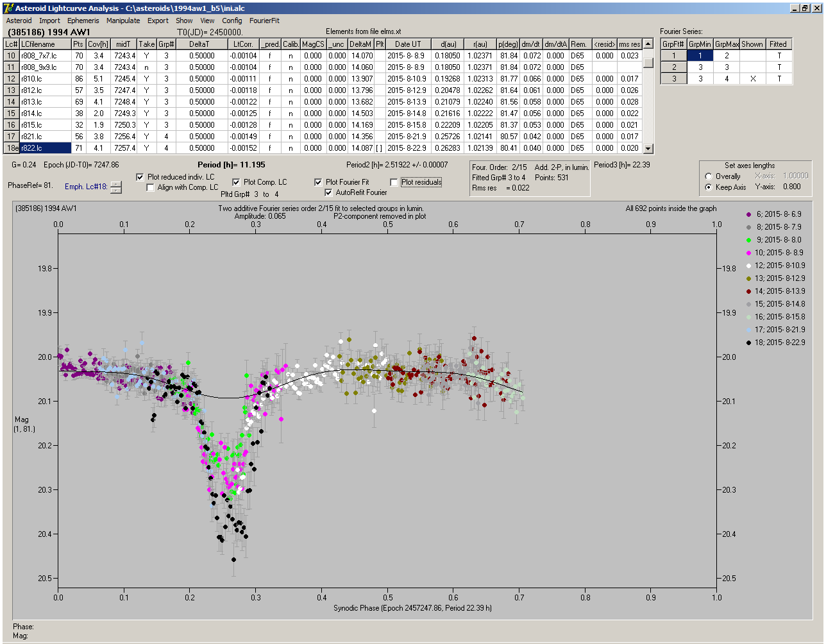The image size is (826, 644).
Task: Open the Import menu
Action: tap(49, 21)
